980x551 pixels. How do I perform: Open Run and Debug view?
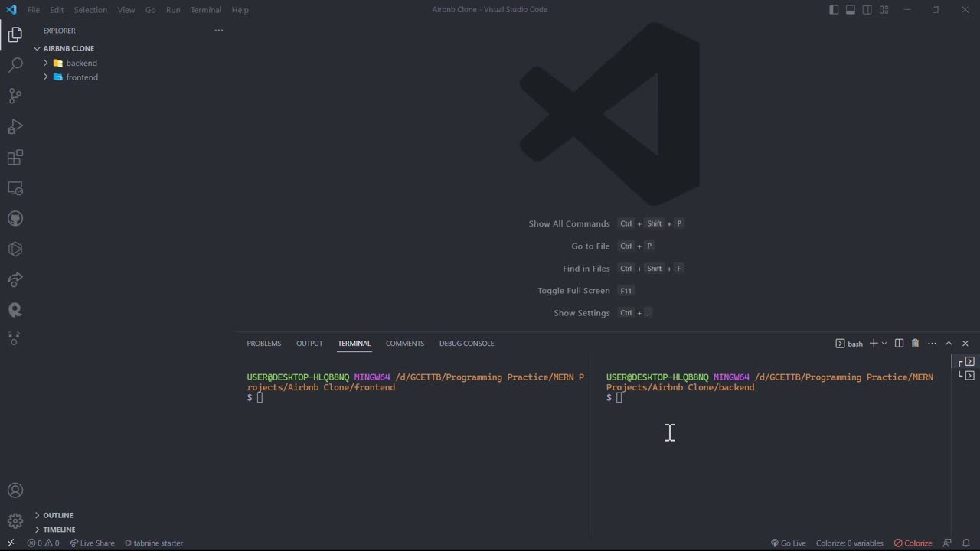(15, 126)
